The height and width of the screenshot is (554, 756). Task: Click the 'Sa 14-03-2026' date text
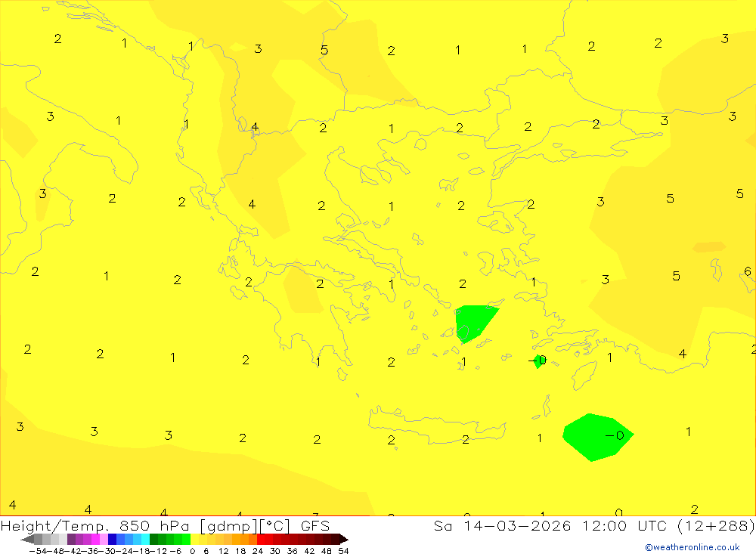(503, 525)
